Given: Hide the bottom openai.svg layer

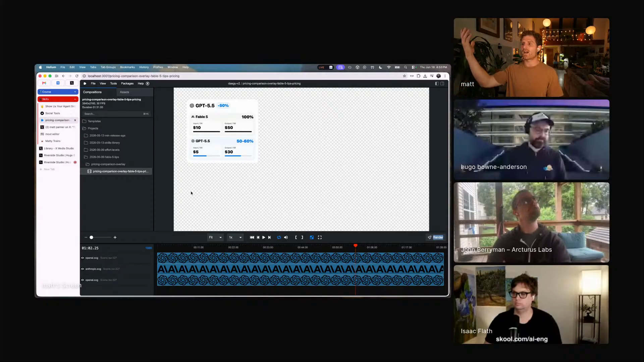Looking at the screenshot, I should click(83, 280).
